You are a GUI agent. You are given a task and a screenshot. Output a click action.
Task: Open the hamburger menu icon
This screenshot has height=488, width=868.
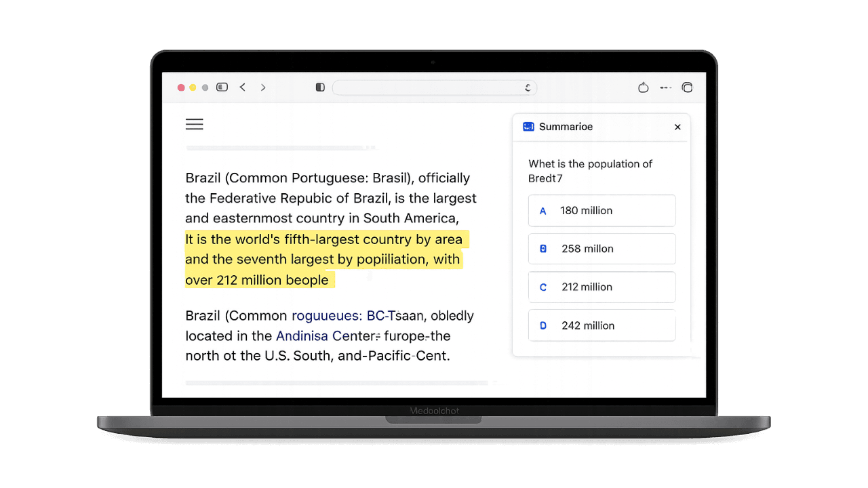click(x=195, y=124)
